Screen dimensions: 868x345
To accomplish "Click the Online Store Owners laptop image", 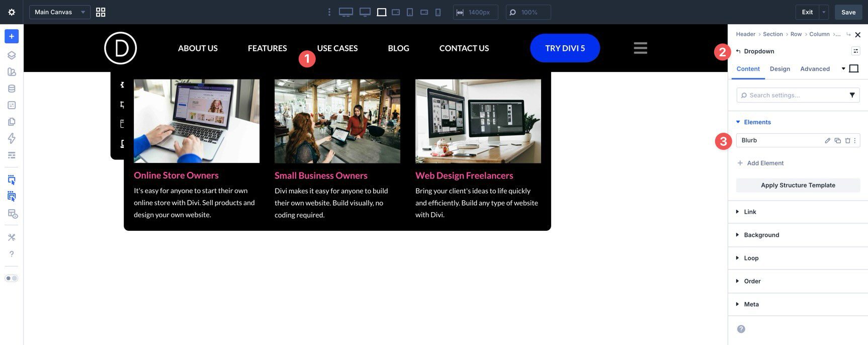I will (x=197, y=121).
